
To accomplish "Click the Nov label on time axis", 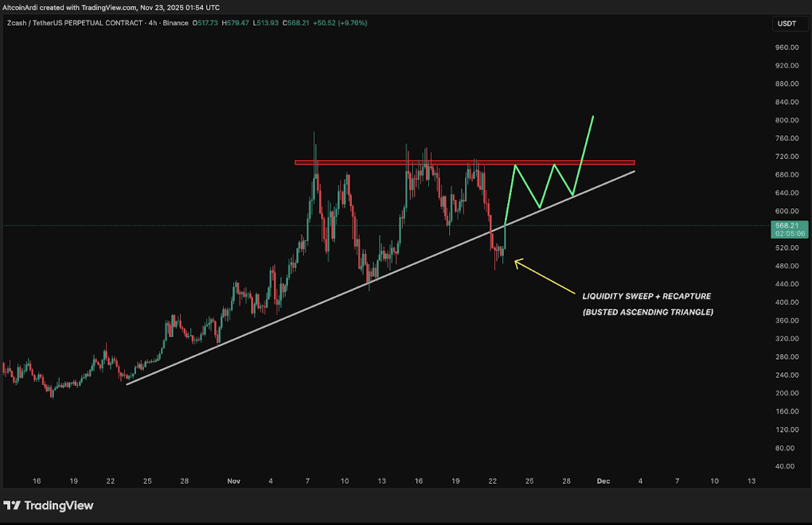I will click(x=233, y=481).
